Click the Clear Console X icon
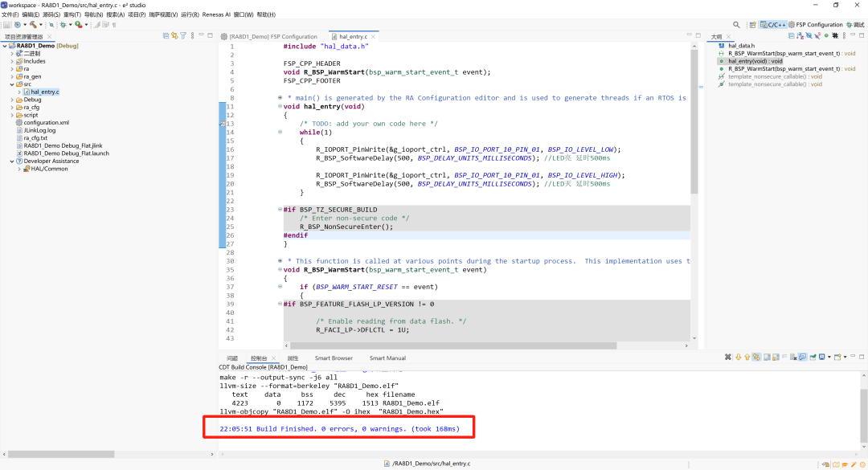Screen dimensions: 868x470 click(x=728, y=357)
